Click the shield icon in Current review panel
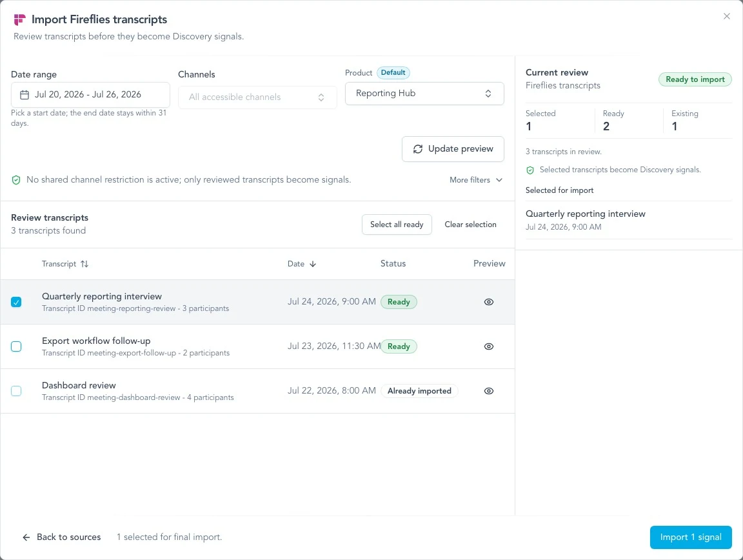Image resolution: width=743 pixels, height=560 pixels. pos(530,170)
